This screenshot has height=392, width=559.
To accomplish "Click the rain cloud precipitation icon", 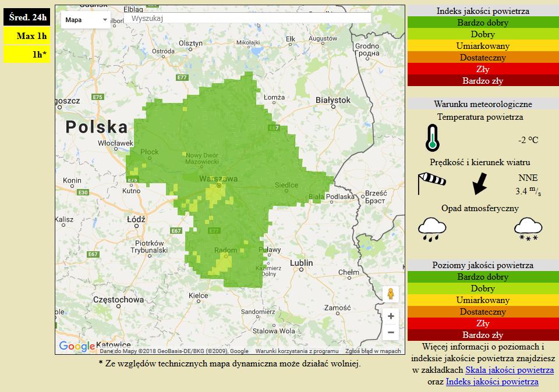I will coord(432,230).
